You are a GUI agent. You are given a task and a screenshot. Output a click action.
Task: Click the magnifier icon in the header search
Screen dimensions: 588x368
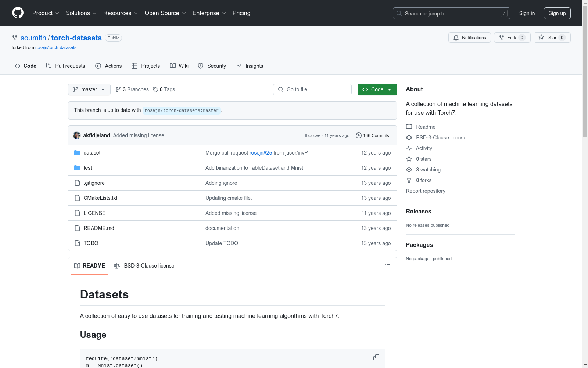tap(399, 13)
